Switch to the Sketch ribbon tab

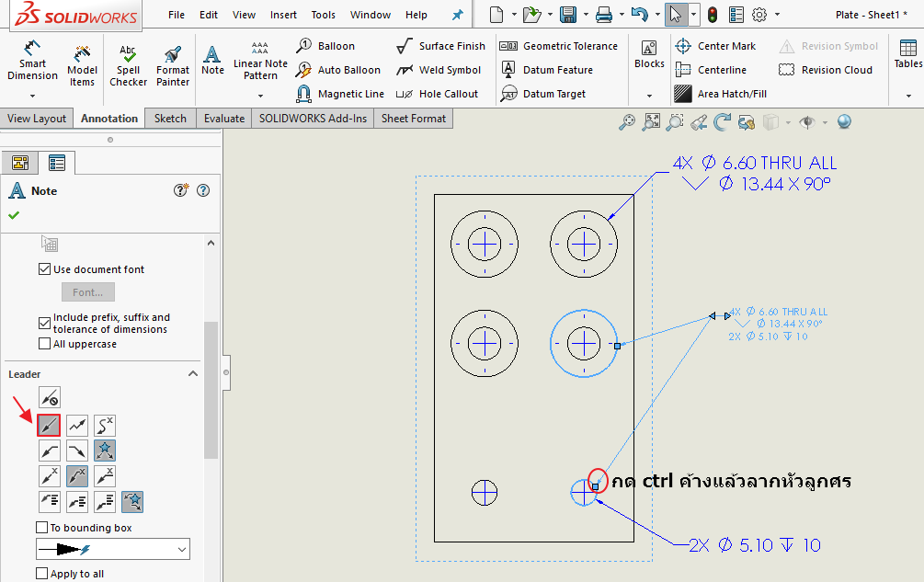point(169,118)
